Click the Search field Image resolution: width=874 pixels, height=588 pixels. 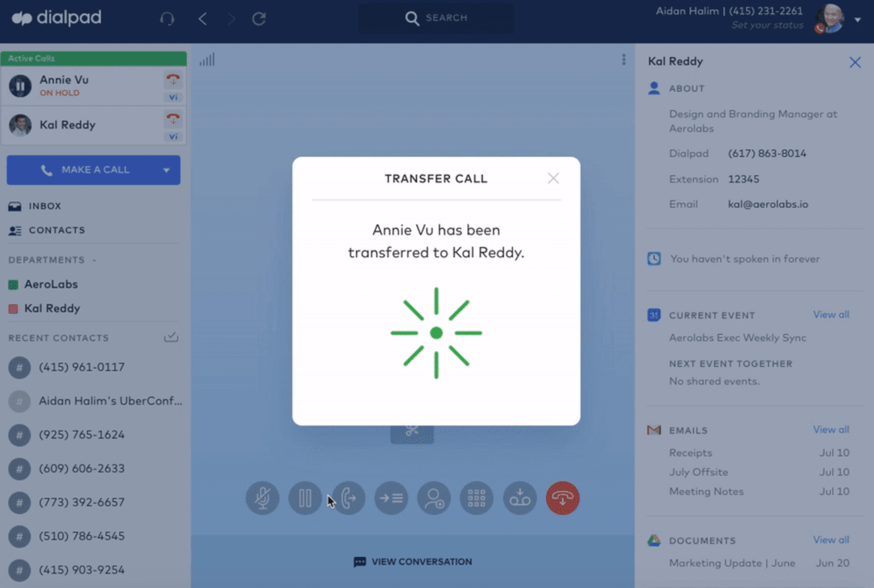[x=436, y=18]
